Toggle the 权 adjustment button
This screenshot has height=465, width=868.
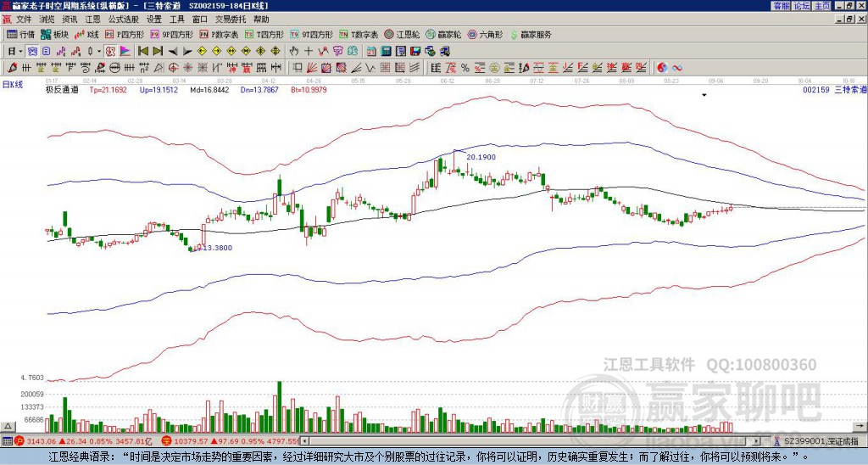[x=110, y=51]
